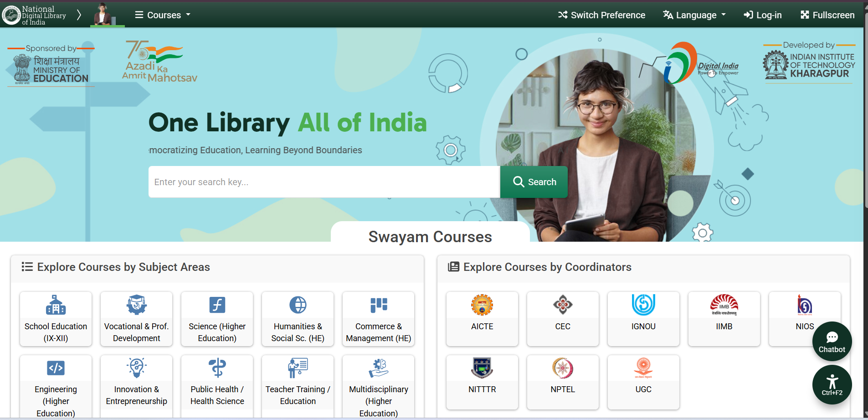The width and height of the screenshot is (868, 420).
Task: Open the School Education (IX-XII) icon
Action: 56,305
